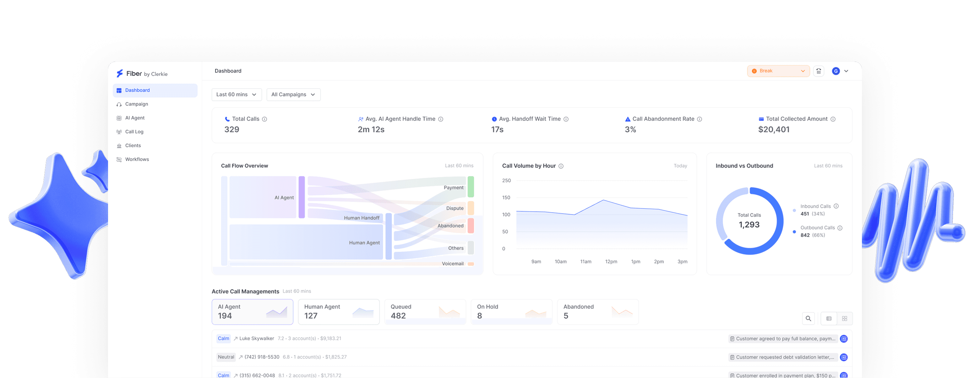Click info icon next to Outbound Calls
The height and width of the screenshot is (378, 980).
pos(840,228)
